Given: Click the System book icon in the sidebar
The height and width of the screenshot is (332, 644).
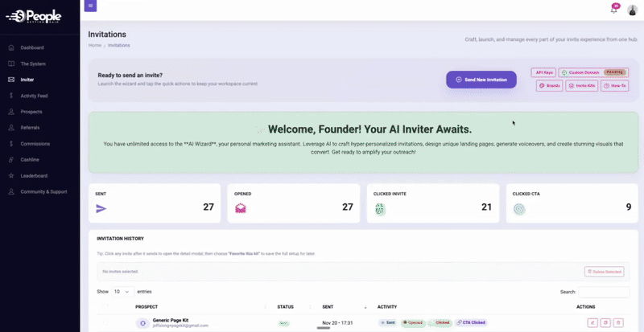Looking at the screenshot, I should click(x=11, y=64).
